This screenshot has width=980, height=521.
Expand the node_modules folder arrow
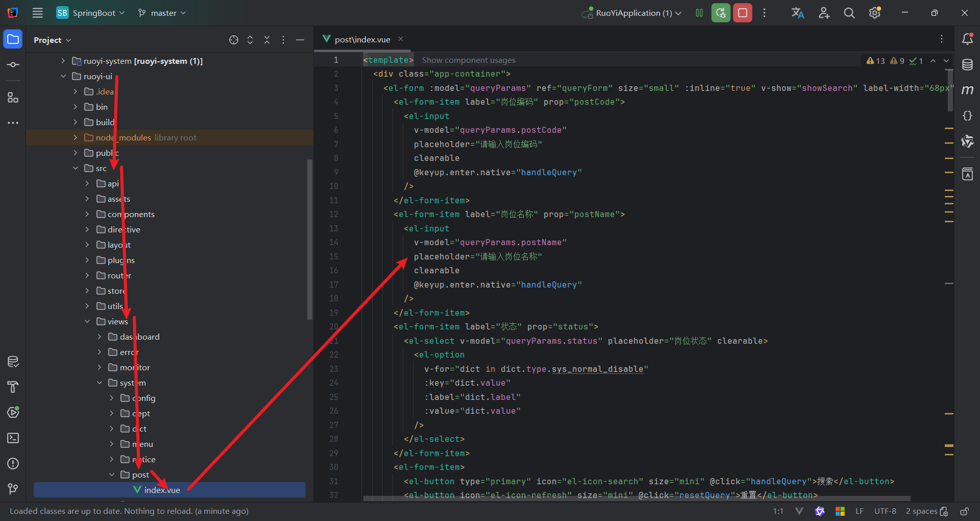click(x=76, y=137)
